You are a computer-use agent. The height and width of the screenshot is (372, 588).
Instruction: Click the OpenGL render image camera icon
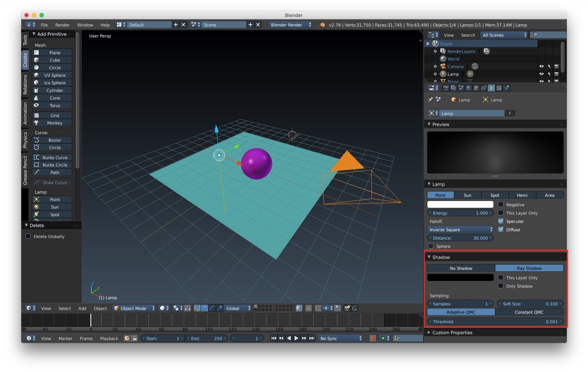pos(347,308)
